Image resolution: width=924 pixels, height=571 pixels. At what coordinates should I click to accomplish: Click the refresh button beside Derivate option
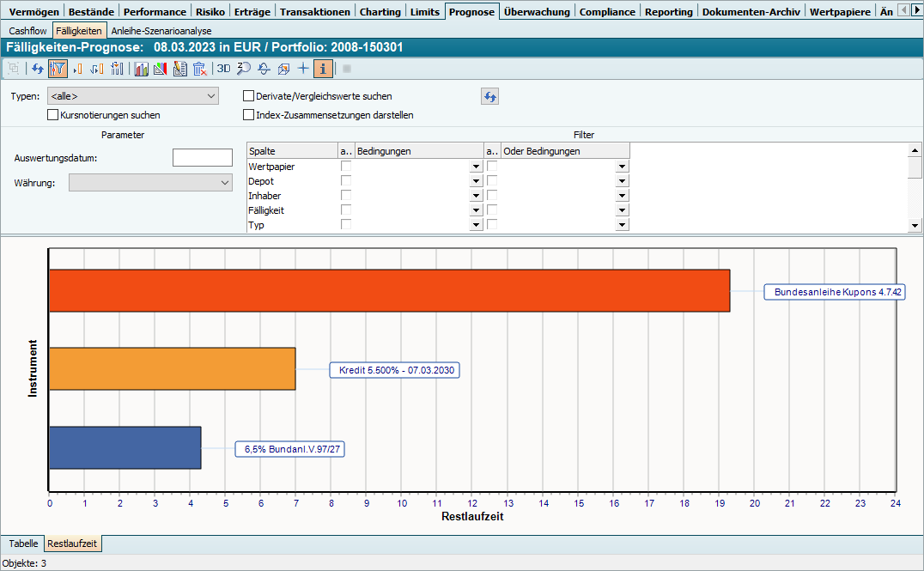pyautogui.click(x=489, y=96)
